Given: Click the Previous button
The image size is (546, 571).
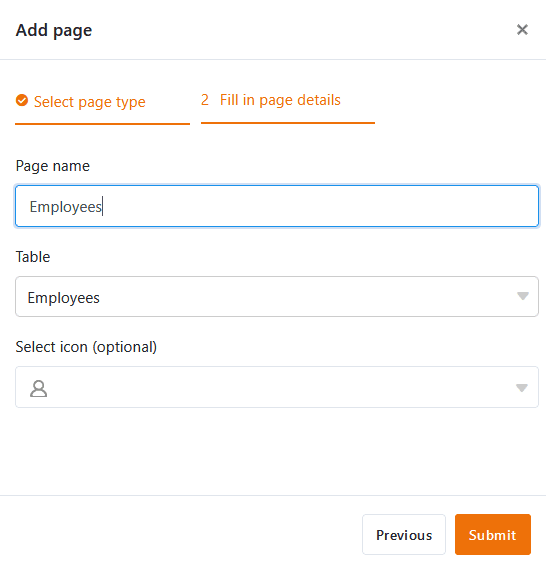Looking at the screenshot, I should coord(404,535).
